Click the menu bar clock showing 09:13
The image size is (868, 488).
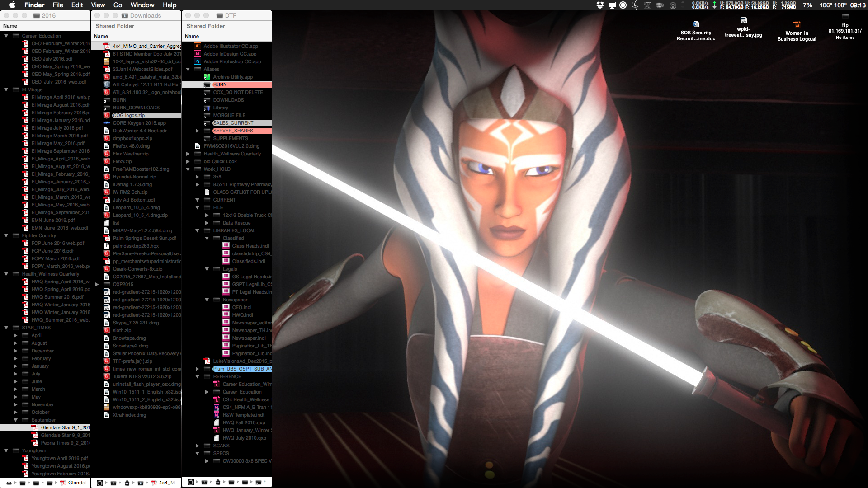point(858,5)
